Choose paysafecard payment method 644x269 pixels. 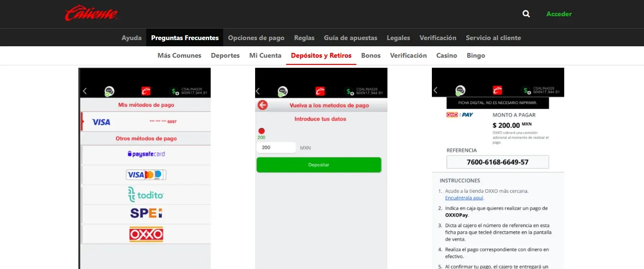coord(146,154)
